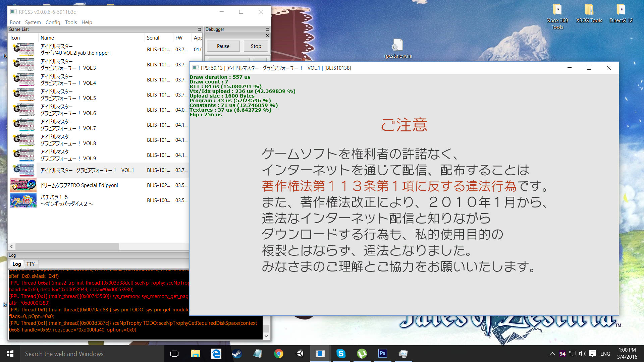Open Skype from the taskbar
This screenshot has height=362, width=644.
pos(341,354)
